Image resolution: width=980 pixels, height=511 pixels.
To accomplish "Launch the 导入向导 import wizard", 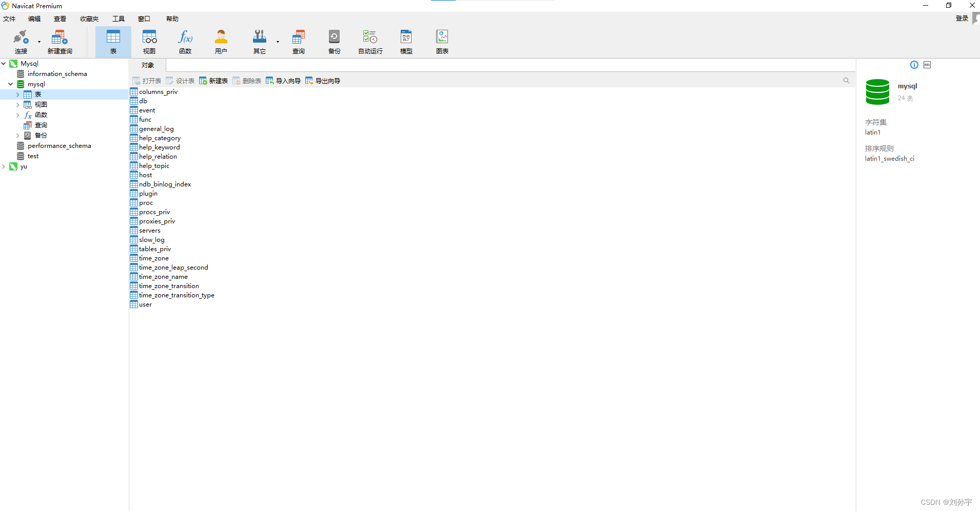I will tap(283, 81).
